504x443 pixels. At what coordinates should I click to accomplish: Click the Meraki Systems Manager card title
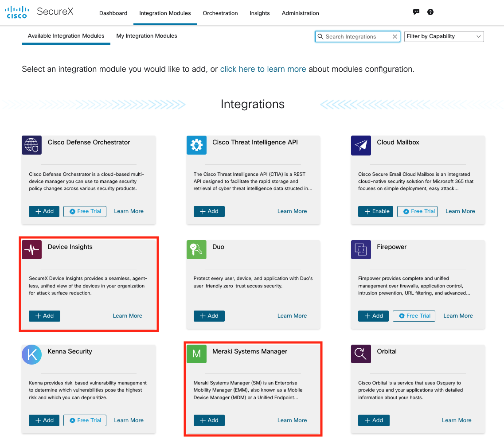coord(250,351)
